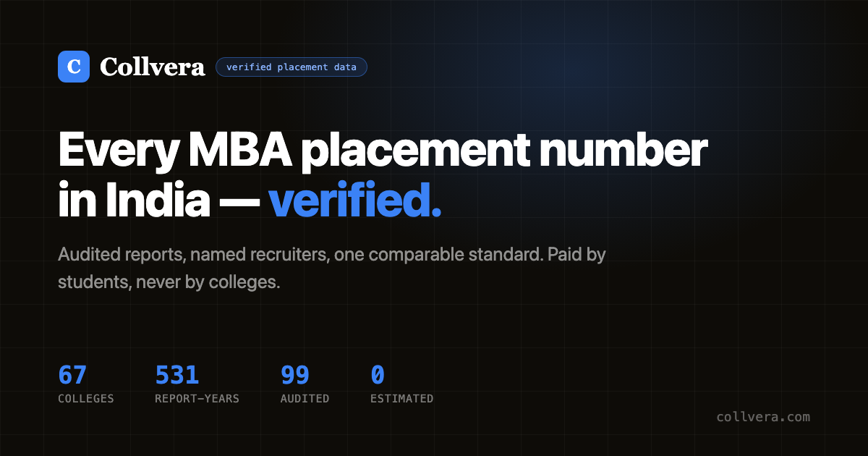Click the 67 colleges number
The width and height of the screenshot is (868, 456).
coord(72,376)
